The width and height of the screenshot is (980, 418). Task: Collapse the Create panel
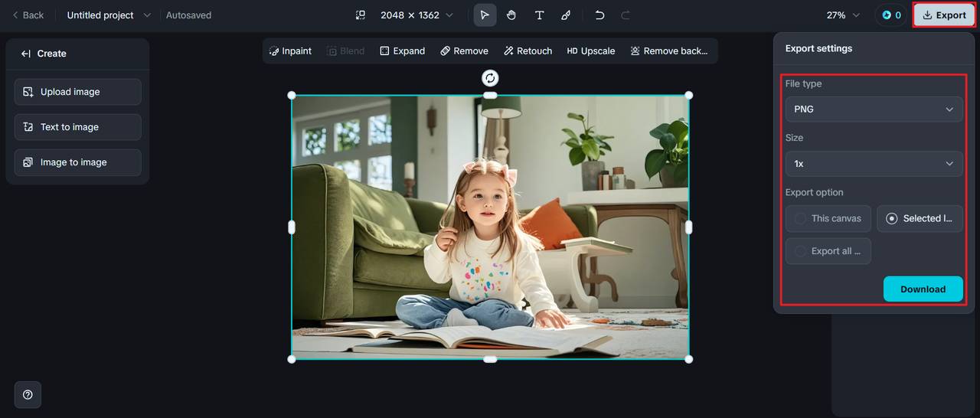pos(25,54)
